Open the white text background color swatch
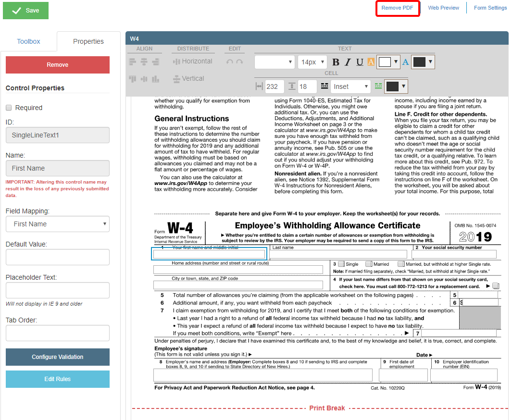 pos(385,62)
